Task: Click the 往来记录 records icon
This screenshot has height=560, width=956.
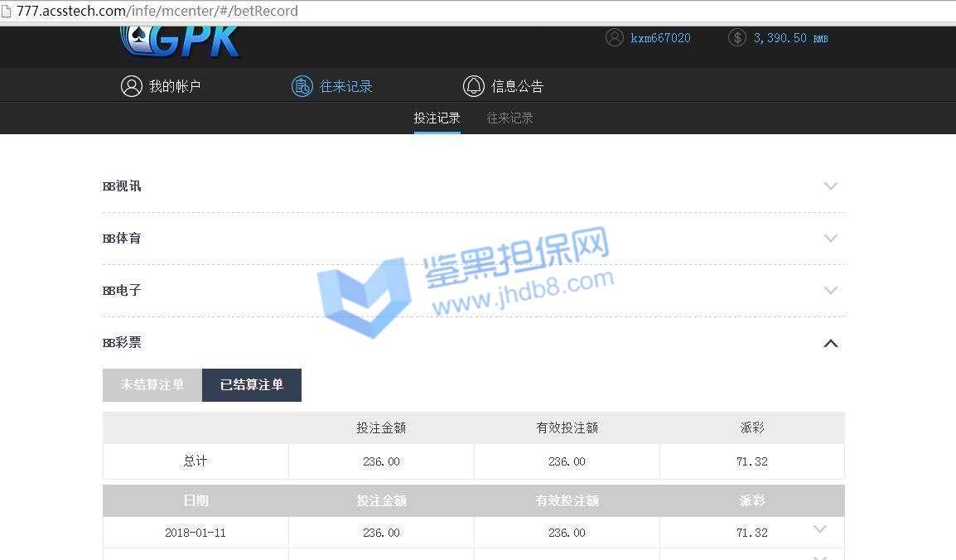Action: (302, 86)
